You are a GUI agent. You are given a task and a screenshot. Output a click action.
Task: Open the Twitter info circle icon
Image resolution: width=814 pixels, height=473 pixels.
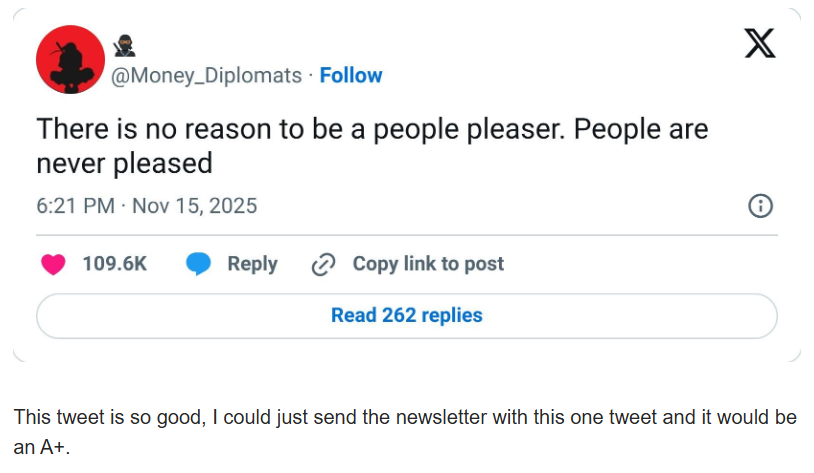[x=760, y=206]
